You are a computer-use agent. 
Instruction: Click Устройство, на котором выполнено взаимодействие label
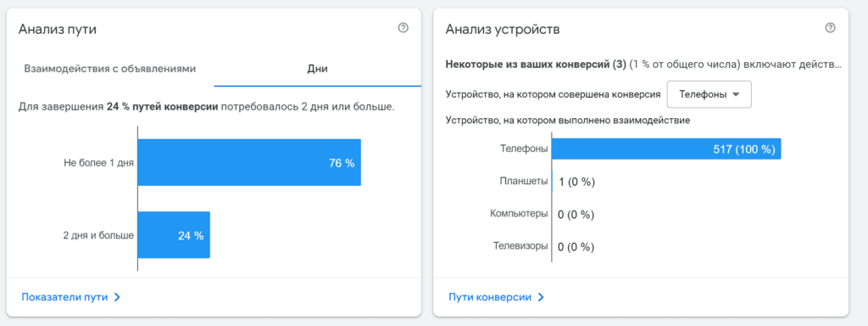[x=567, y=121]
